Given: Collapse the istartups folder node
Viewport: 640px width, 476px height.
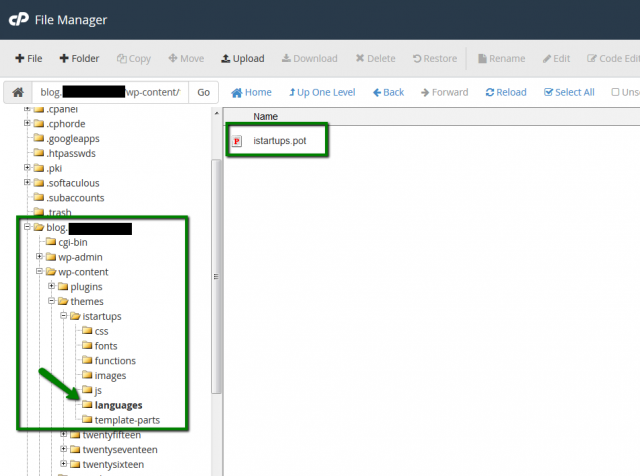Looking at the screenshot, I should [x=64, y=316].
